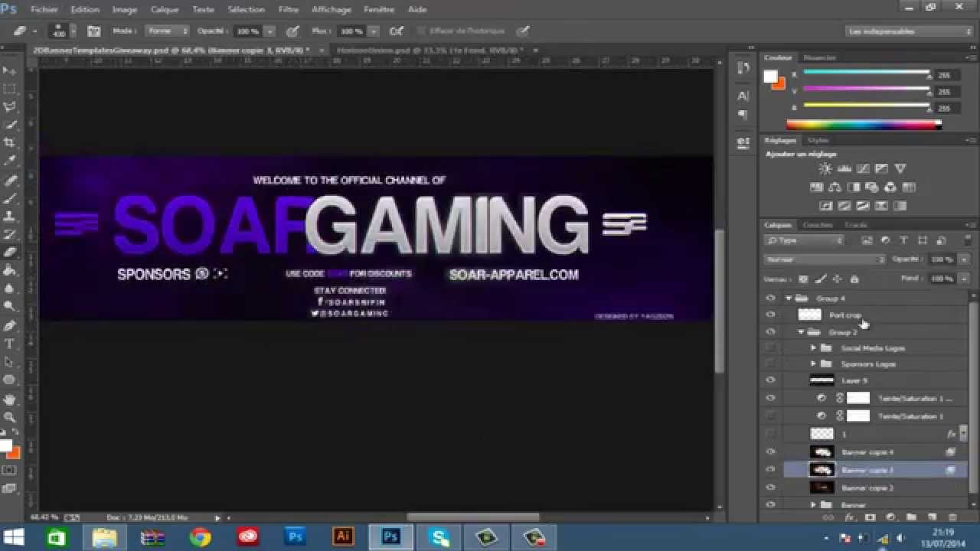The image size is (980, 551).
Task: Show the Sponsors Logos group
Action: coord(770,364)
